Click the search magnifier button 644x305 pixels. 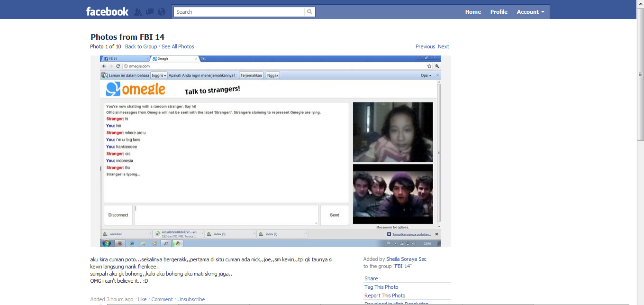[x=310, y=12]
